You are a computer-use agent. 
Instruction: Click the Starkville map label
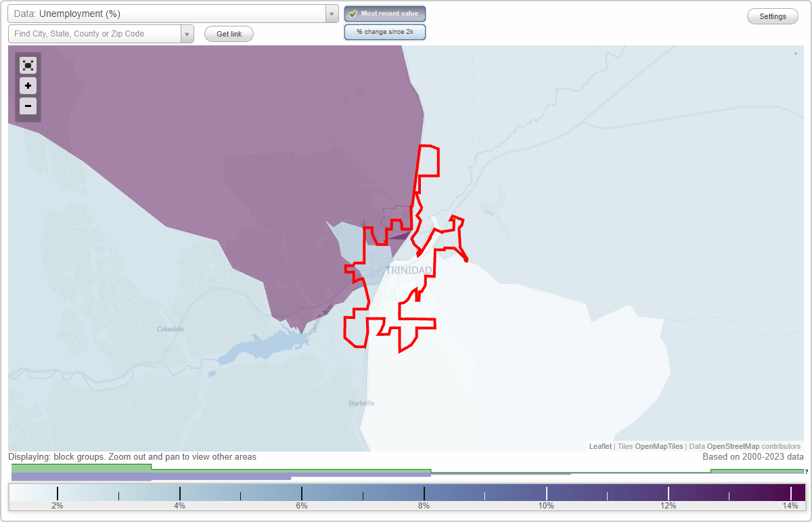(x=361, y=404)
